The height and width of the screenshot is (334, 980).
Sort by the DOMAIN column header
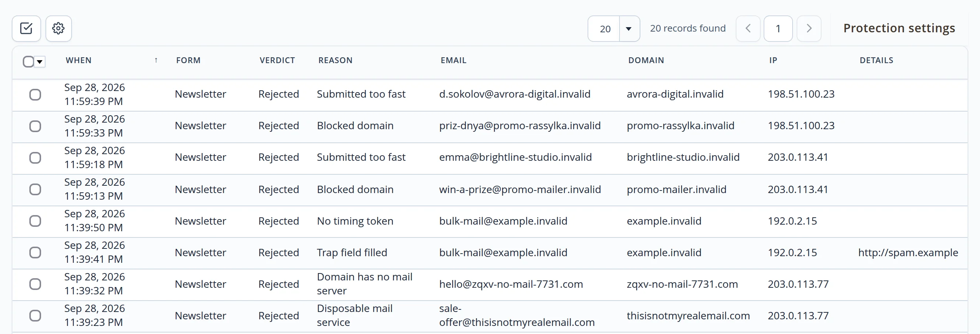[x=646, y=60]
